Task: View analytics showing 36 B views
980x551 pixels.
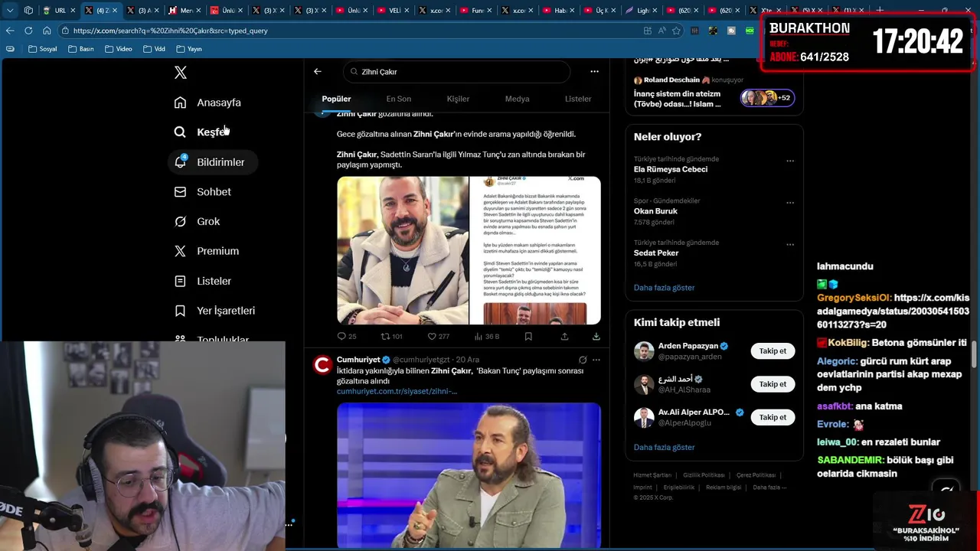Action: [x=486, y=336]
